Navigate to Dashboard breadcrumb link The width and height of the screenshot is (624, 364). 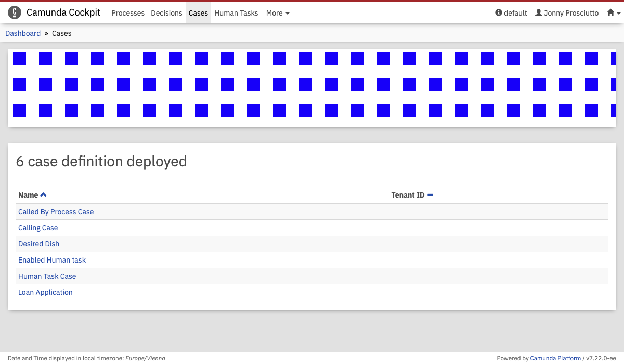[23, 33]
